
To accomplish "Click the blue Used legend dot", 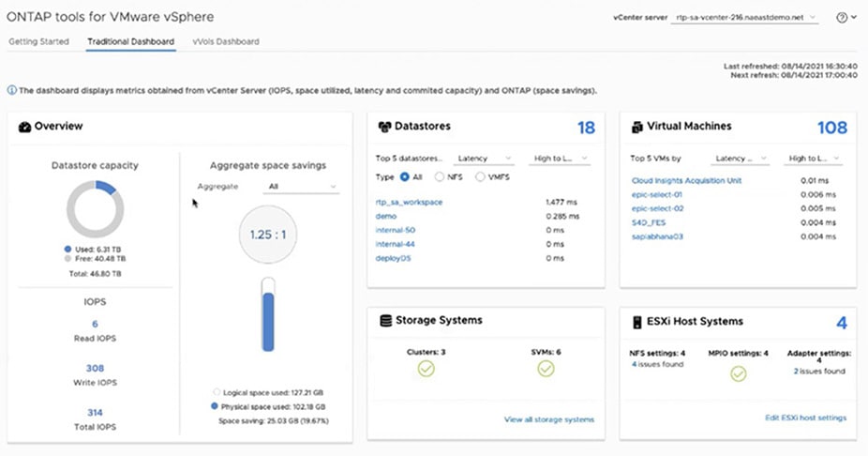I will 67,250.
